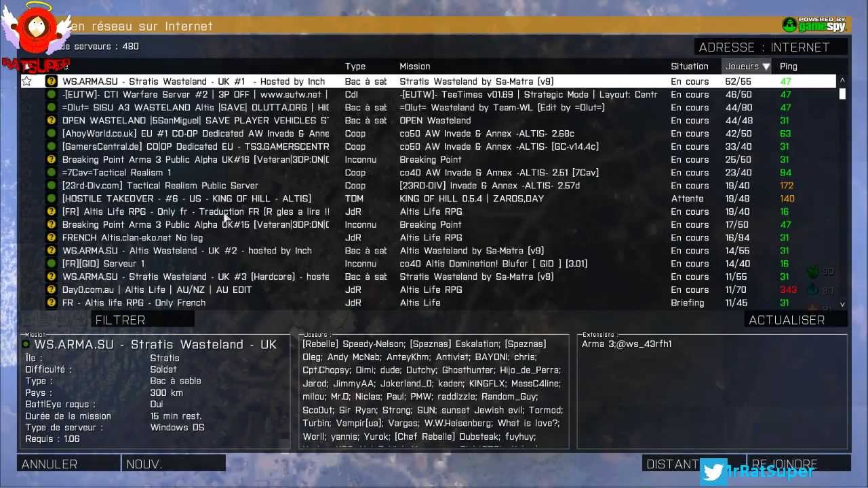The width and height of the screenshot is (868, 488).
Task: Click the yellow question icon beside OPEN WASTELAND
Action: click(51, 121)
